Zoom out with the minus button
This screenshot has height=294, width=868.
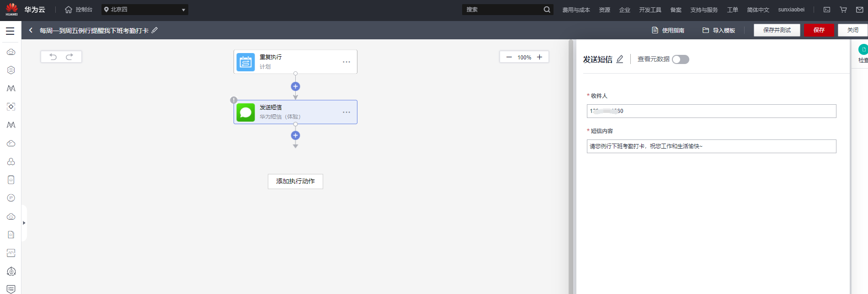coord(509,57)
